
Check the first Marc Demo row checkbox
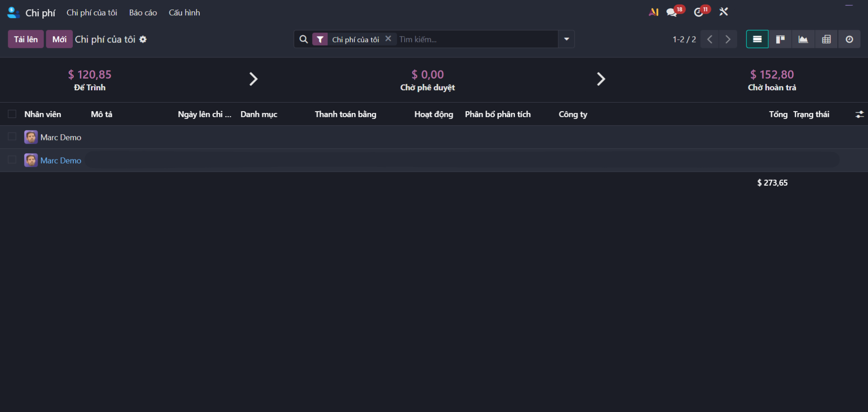coord(12,136)
